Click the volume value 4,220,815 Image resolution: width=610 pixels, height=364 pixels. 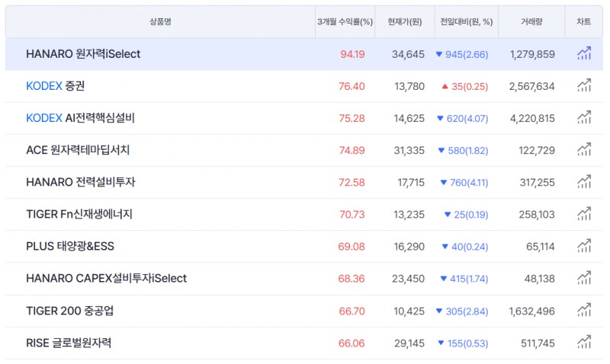click(x=532, y=119)
